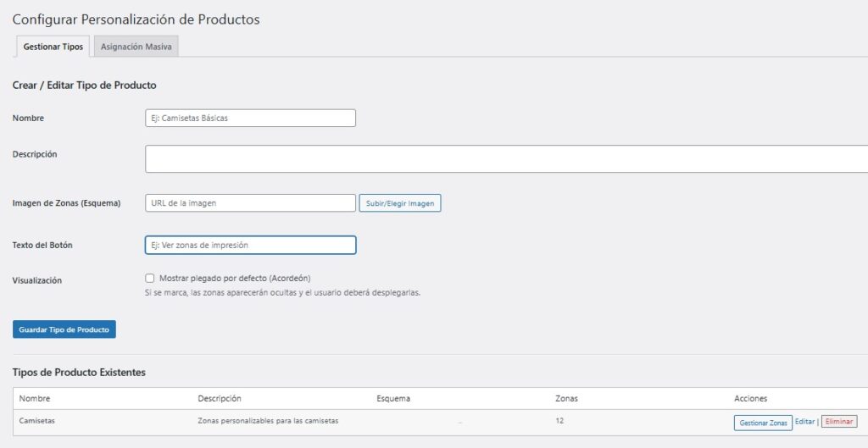Click the Imagen de Zonas (Esquema) label

coord(66,203)
